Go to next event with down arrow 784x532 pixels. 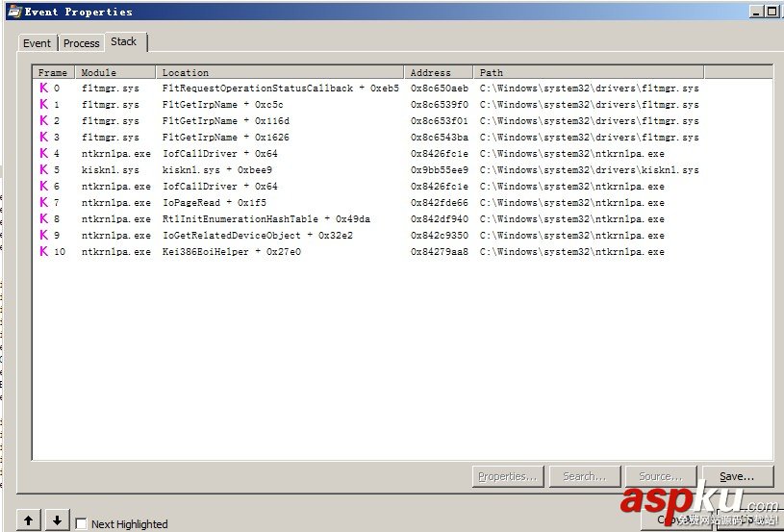[x=57, y=520]
